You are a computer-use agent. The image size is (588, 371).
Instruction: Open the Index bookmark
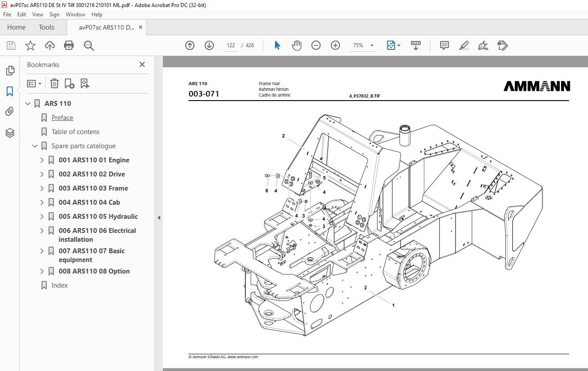pos(60,285)
